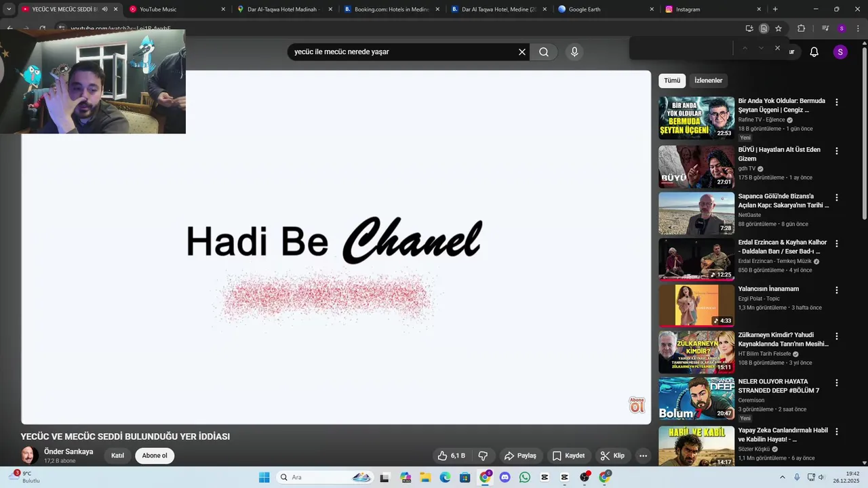Open YouTube notifications bell
Screen dimensions: 868x488
[x=814, y=52]
